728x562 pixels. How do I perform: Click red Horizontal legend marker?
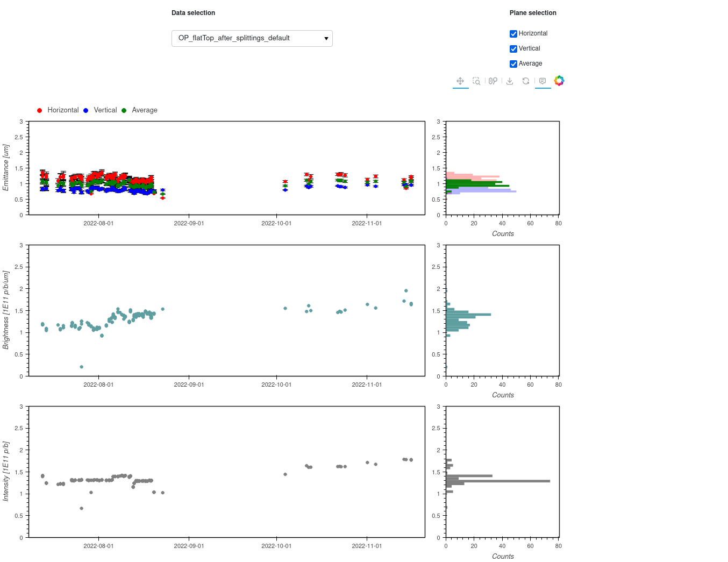pyautogui.click(x=39, y=110)
